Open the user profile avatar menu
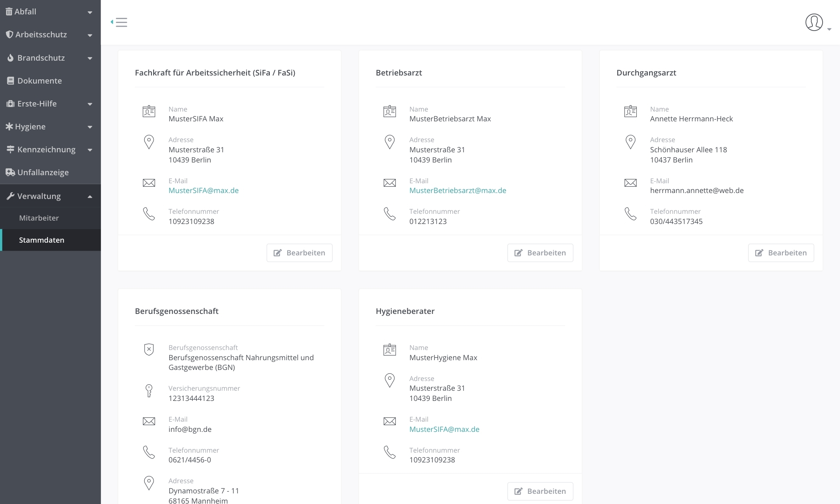The image size is (840, 504). (x=814, y=22)
